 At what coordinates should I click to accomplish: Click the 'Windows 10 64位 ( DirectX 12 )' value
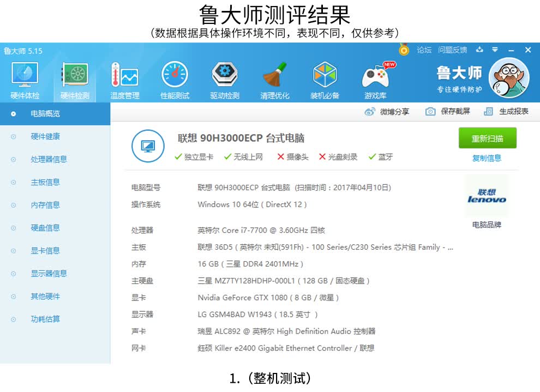click(252, 204)
